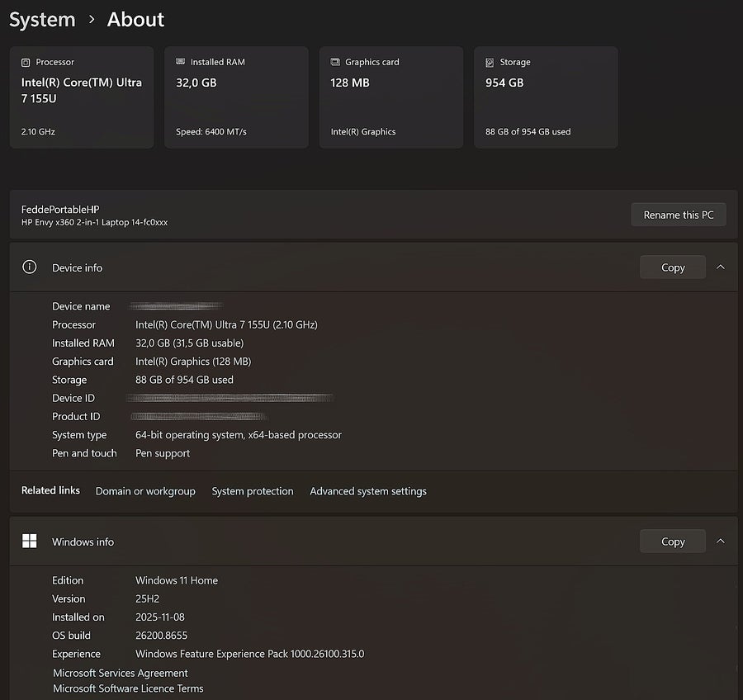Click 'Speed: 6400 MT/s' text

click(211, 132)
